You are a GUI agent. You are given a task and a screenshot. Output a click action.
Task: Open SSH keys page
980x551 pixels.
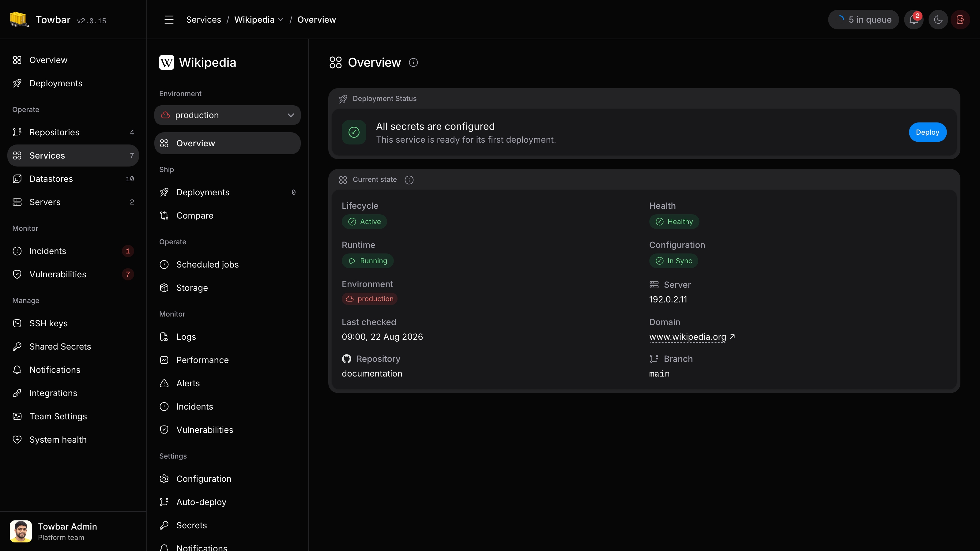pos(73,323)
